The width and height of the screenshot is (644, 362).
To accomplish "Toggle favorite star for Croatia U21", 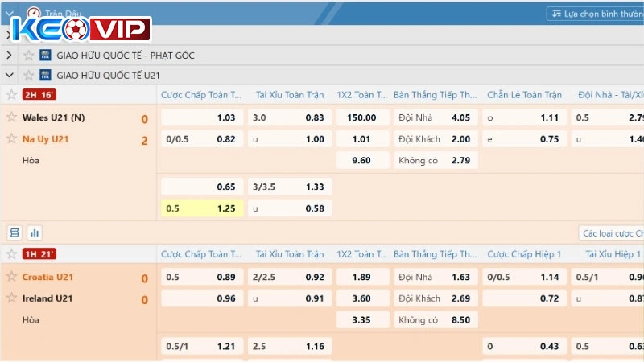I will click(11, 277).
